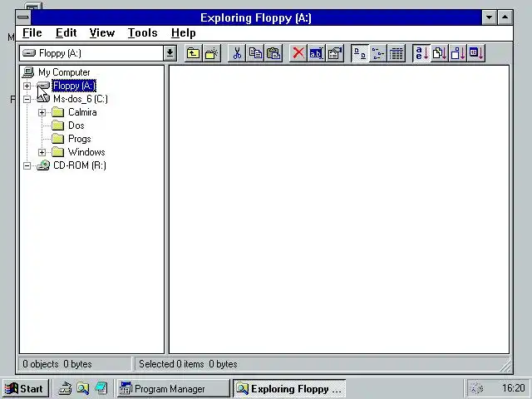This screenshot has width=532, height=399.
Task: Click the third quick-launch taskbar icon
Action: coord(101,388)
